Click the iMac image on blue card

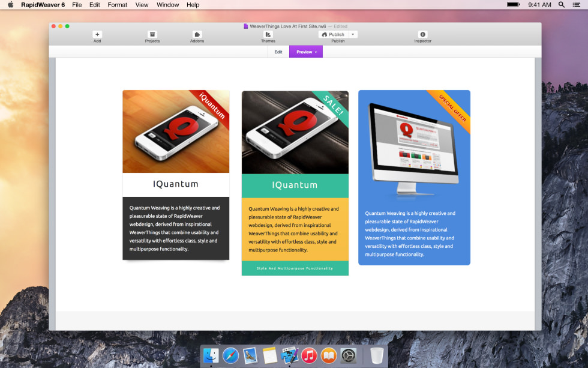(x=413, y=148)
